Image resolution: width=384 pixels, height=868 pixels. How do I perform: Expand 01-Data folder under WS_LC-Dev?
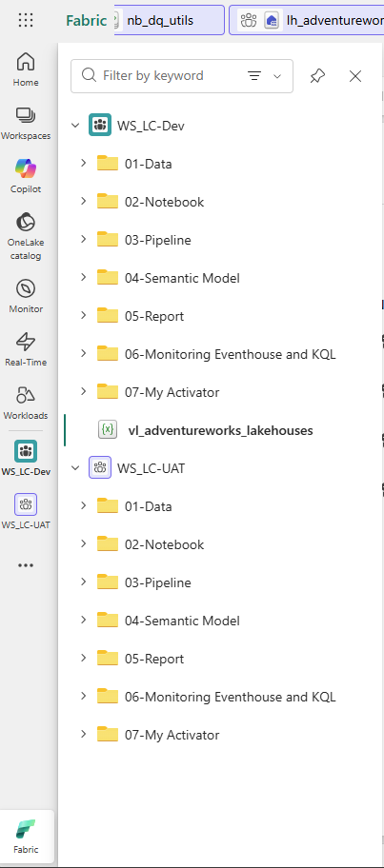[x=84, y=164]
